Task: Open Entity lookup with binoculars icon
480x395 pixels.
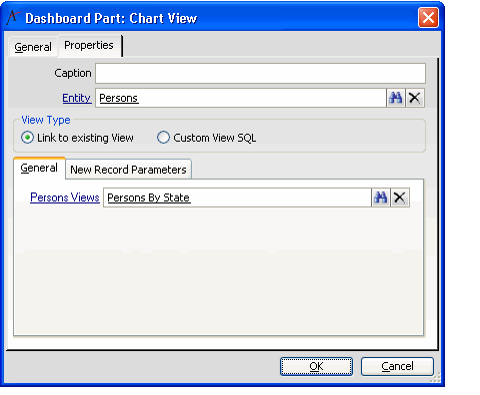Action: tap(396, 98)
